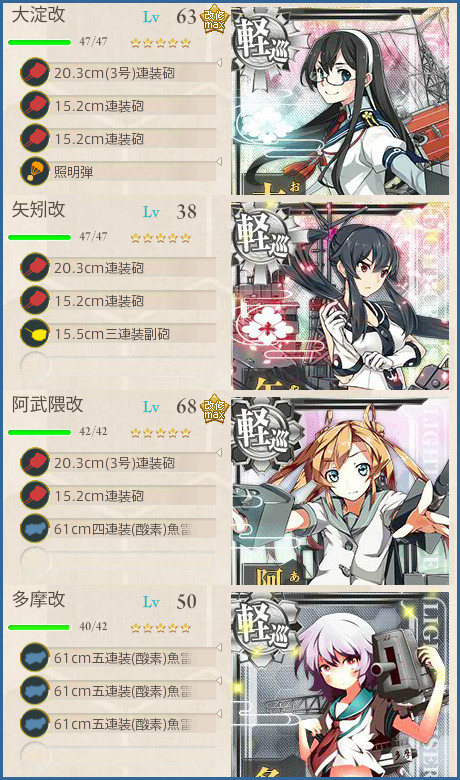Select Tama's first 61cm五連装 torpedo icon
This screenshot has width=460, height=780.
click(x=35, y=658)
